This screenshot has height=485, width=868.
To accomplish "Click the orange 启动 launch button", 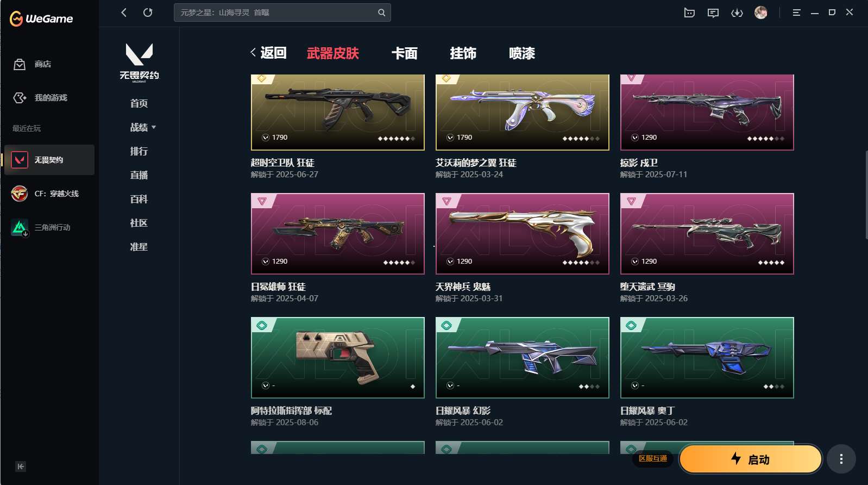I will coord(751,459).
